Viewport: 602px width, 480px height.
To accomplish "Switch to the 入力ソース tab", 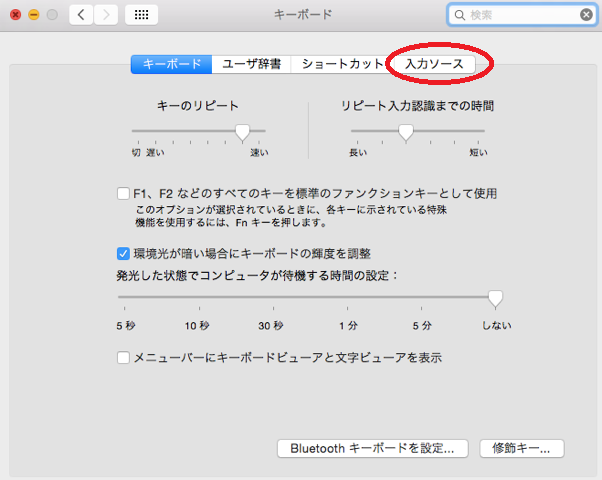I will click(435, 64).
